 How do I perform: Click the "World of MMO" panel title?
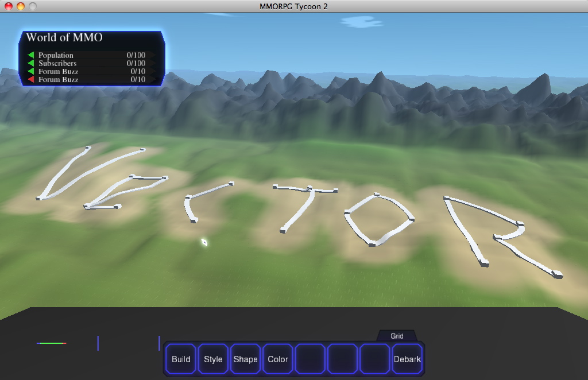point(64,37)
